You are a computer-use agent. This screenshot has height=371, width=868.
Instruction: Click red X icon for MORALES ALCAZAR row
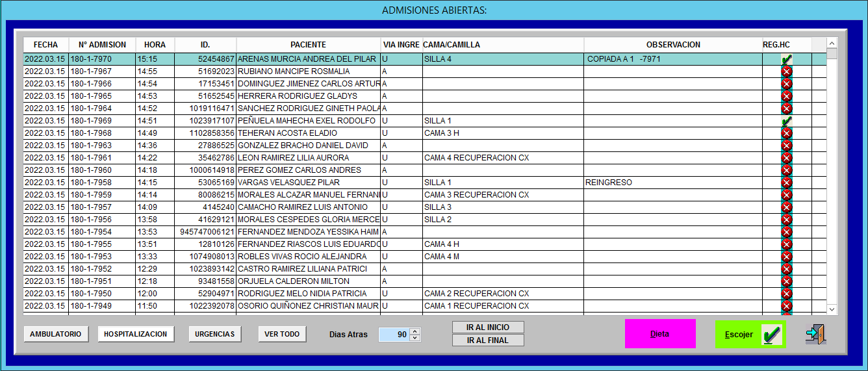point(786,195)
